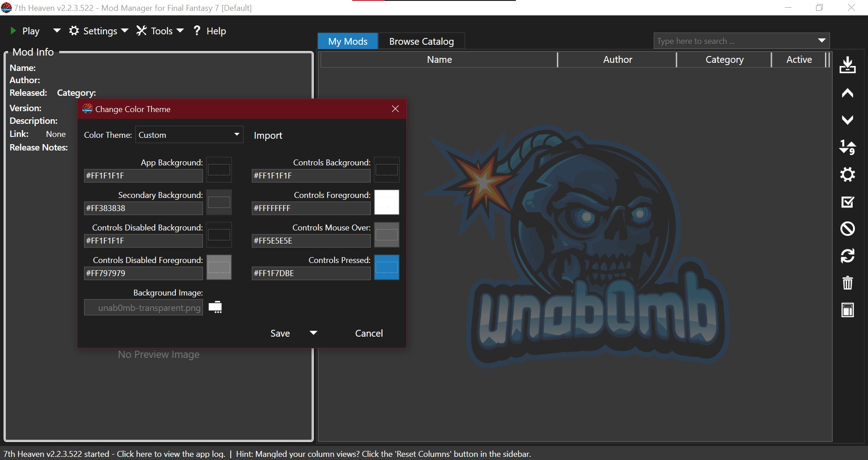Click the Reset Columns icon in sidebar
868x460 pixels.
pyautogui.click(x=848, y=310)
